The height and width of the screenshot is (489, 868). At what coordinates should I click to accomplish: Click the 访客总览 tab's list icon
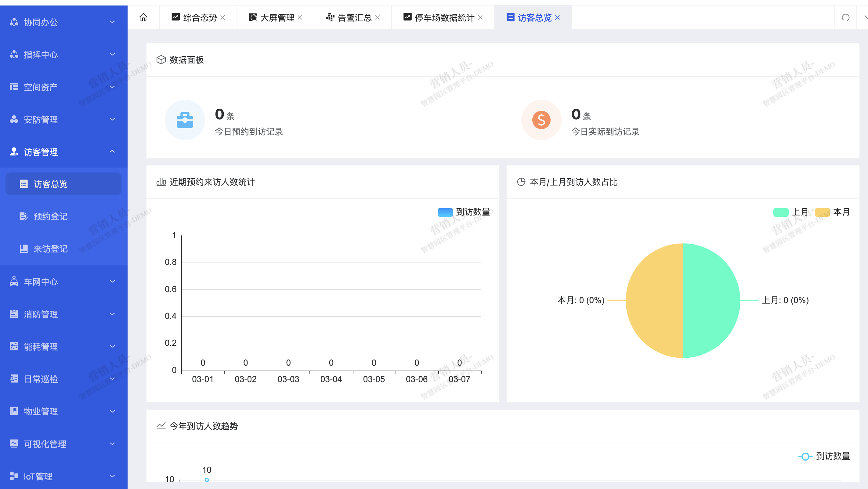click(x=511, y=17)
